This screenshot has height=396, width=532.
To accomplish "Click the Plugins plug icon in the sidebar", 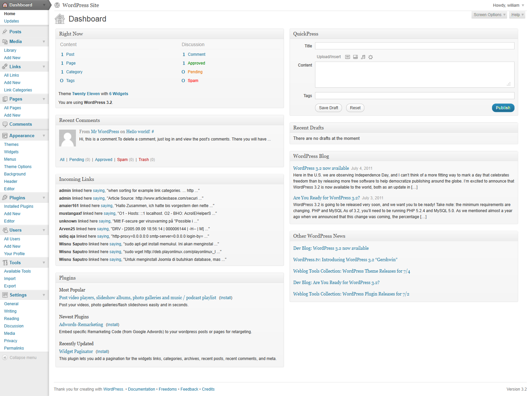I will coord(5,198).
